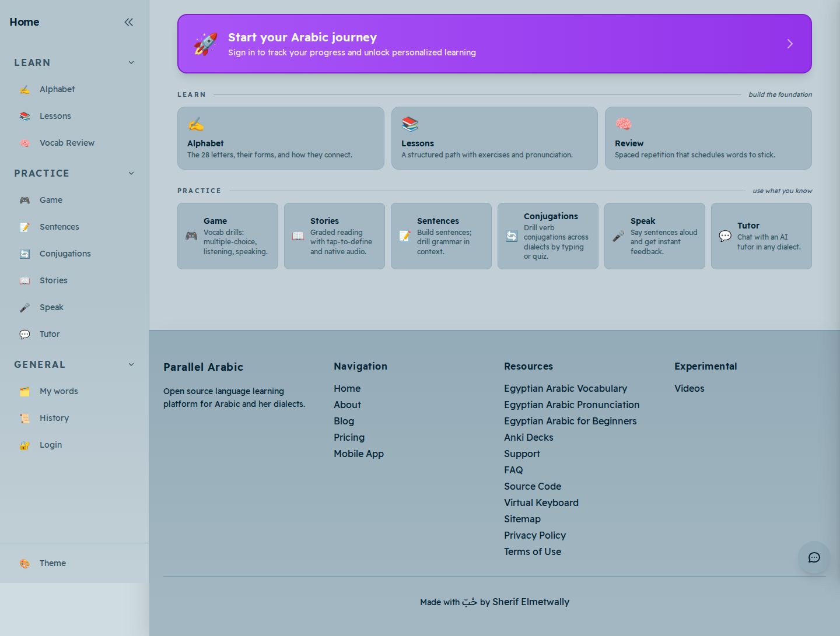
Task: Click the Start your Arabic journey banner
Action: [x=495, y=44]
